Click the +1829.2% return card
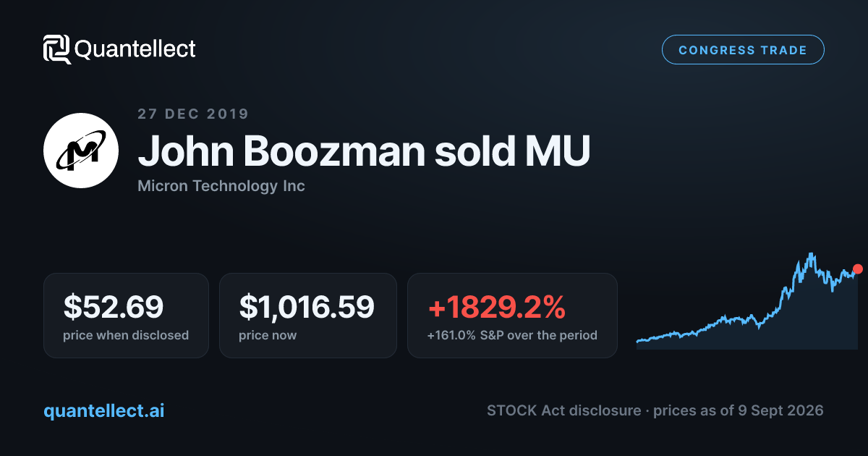 click(x=512, y=316)
